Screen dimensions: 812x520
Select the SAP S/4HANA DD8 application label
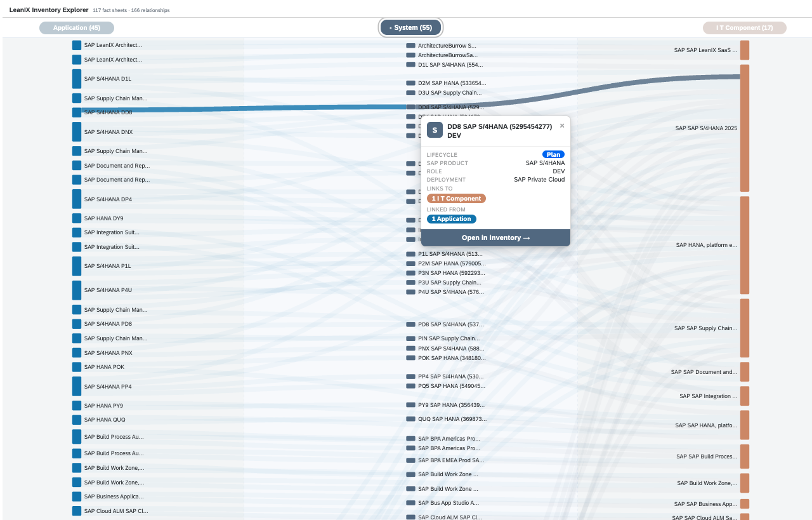click(108, 112)
